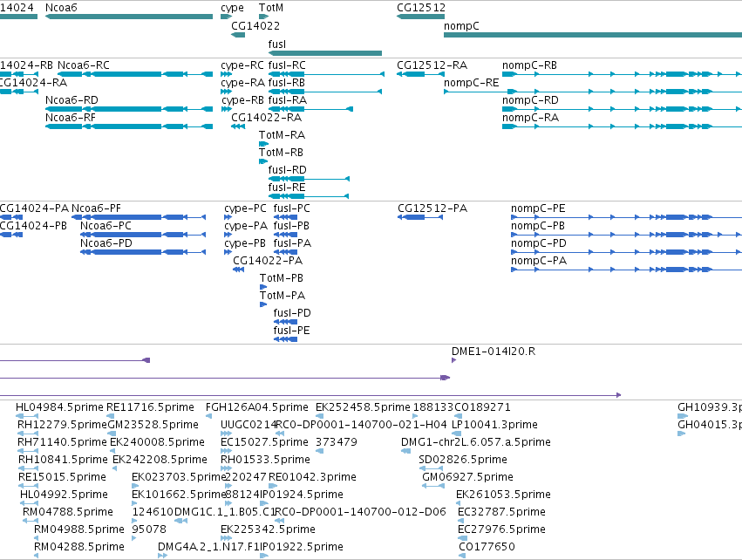Select the LP10041.3prime EST
Screen dimensions: 742x560
tap(494, 425)
